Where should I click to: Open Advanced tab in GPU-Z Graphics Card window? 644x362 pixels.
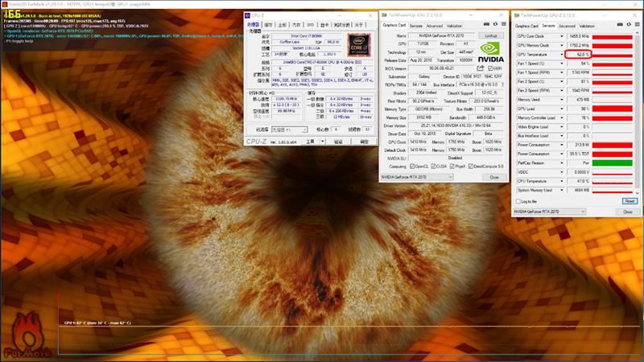(x=434, y=26)
